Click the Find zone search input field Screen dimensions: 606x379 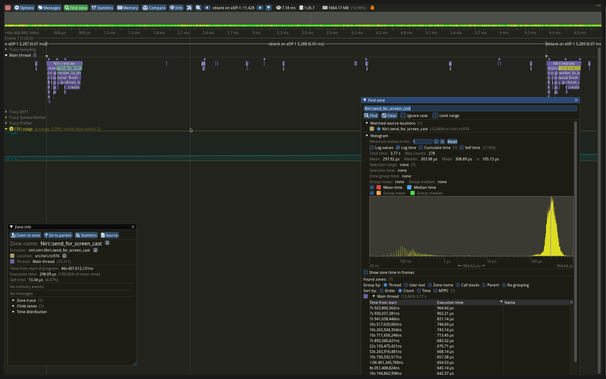[470, 109]
